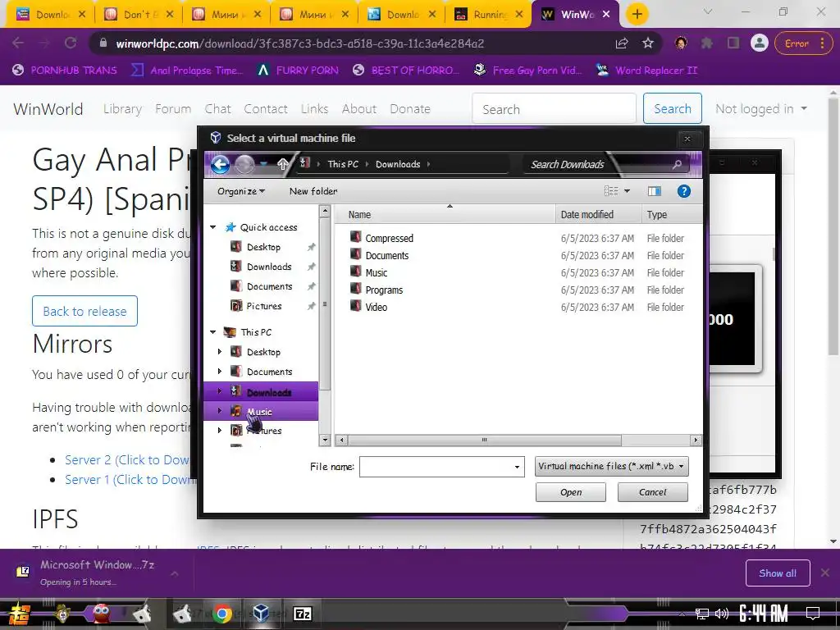Open the Not logged in dropdown
The image size is (840, 630).
[x=761, y=109]
